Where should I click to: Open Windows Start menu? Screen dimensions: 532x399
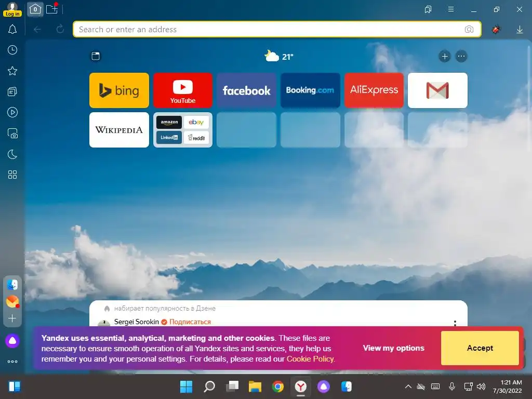click(x=186, y=387)
